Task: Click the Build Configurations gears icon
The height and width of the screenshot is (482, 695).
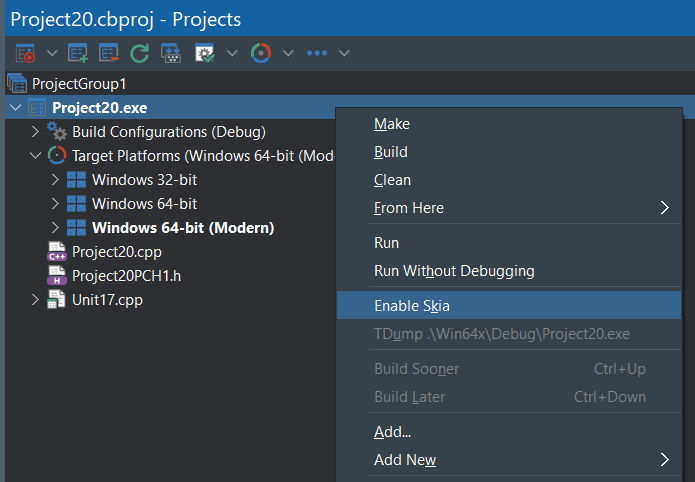Action: pyautogui.click(x=57, y=131)
